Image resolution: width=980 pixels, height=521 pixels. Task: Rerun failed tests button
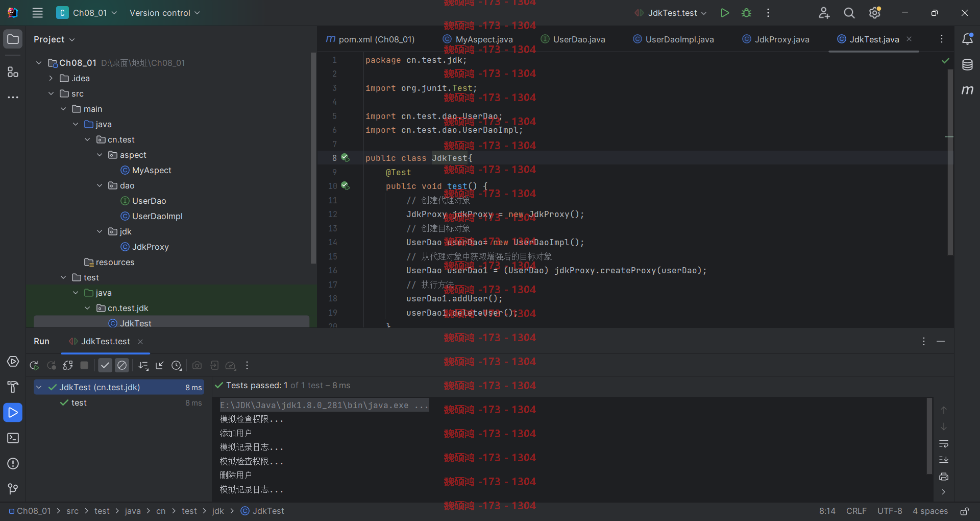[x=51, y=366]
